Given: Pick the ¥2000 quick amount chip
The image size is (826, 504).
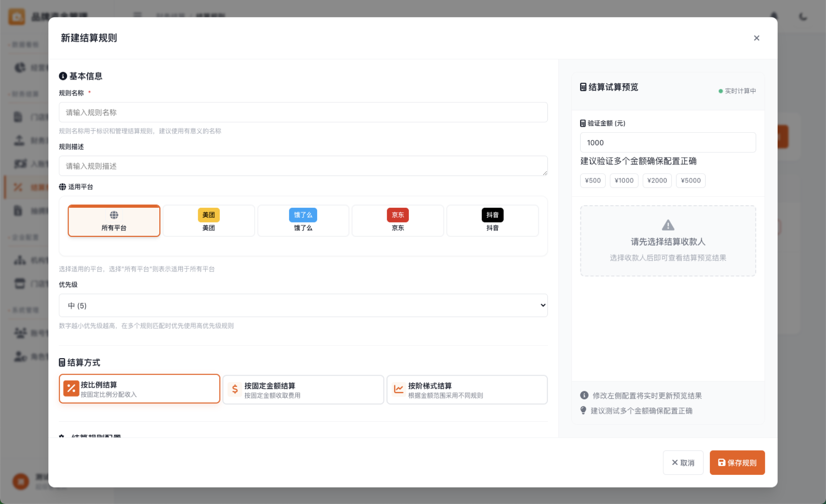Looking at the screenshot, I should [657, 181].
